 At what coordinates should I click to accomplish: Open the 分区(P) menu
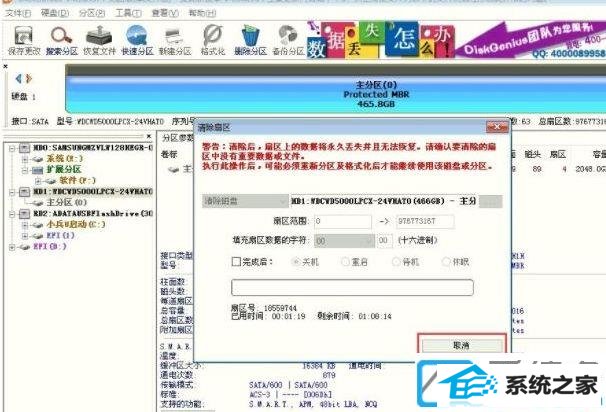(92, 13)
